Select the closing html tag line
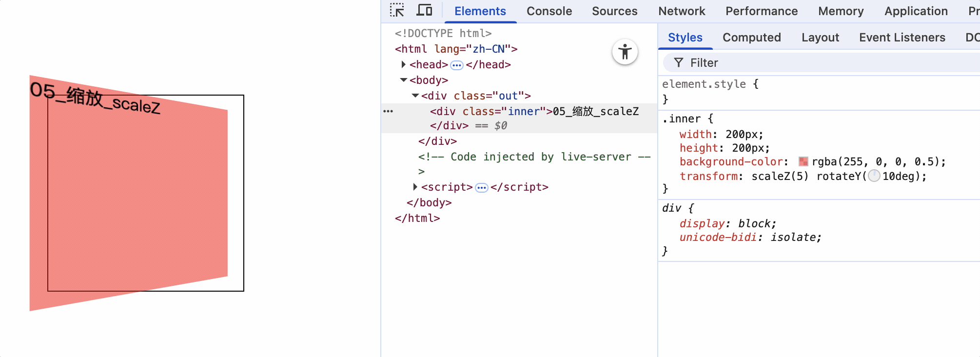Image resolution: width=980 pixels, height=357 pixels. [x=417, y=218]
